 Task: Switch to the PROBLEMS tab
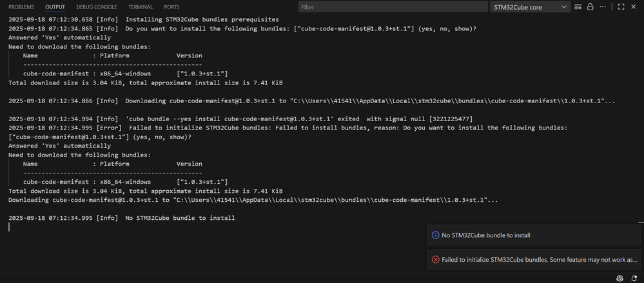pyautogui.click(x=21, y=7)
